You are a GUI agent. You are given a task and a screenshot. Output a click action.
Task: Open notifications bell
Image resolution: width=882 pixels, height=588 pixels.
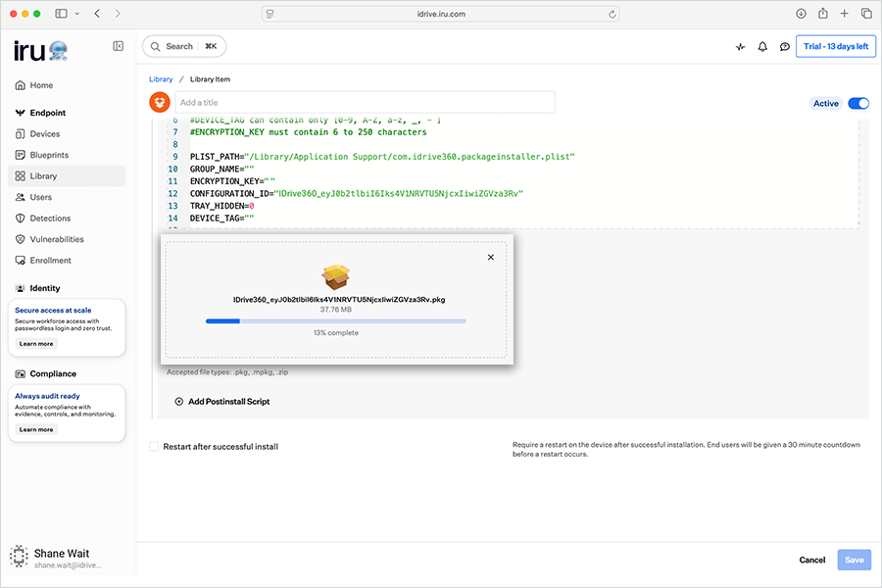point(762,47)
